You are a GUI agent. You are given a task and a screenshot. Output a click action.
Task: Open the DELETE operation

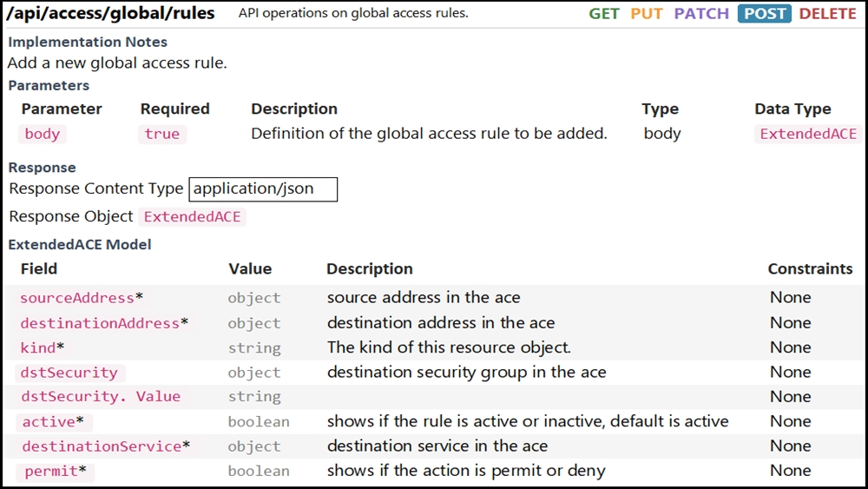pyautogui.click(x=827, y=13)
